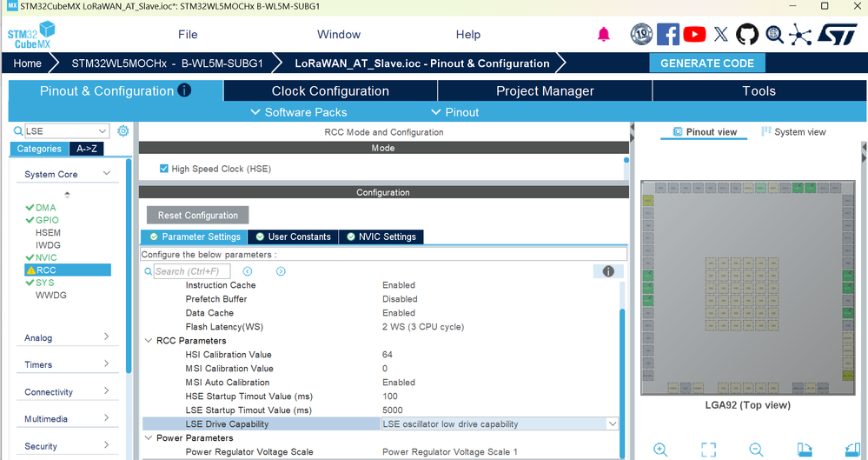
Task: Expand the Multimedia category
Action: pos(106,418)
